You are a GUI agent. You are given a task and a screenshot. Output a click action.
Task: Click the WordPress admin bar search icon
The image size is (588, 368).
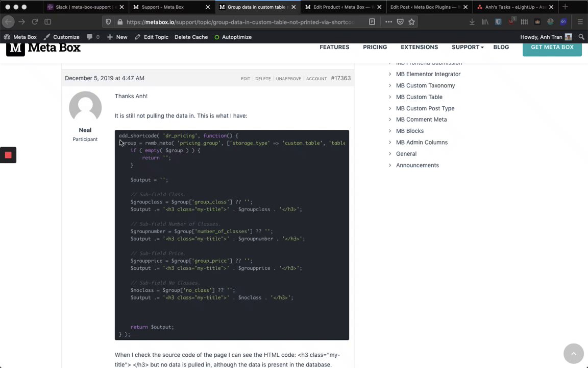click(x=581, y=37)
